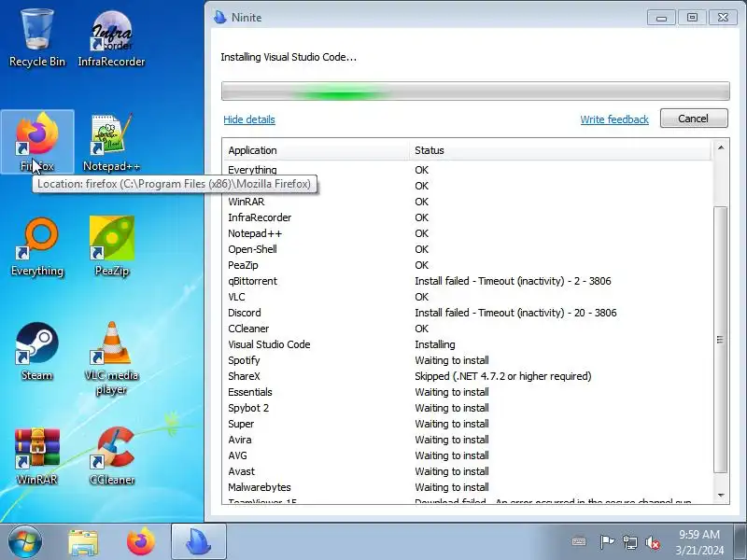Click the Discord 'Install failed' status text

515,313
